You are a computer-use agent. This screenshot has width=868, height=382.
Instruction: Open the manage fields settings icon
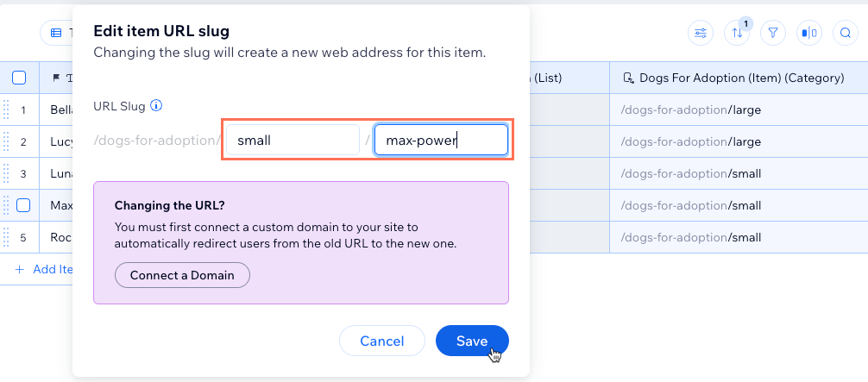pos(701,34)
